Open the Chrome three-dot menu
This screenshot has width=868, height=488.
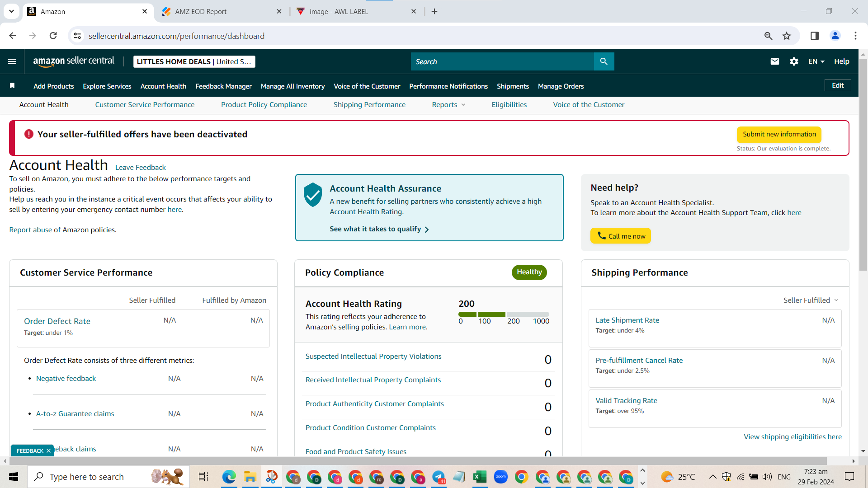tap(855, 36)
